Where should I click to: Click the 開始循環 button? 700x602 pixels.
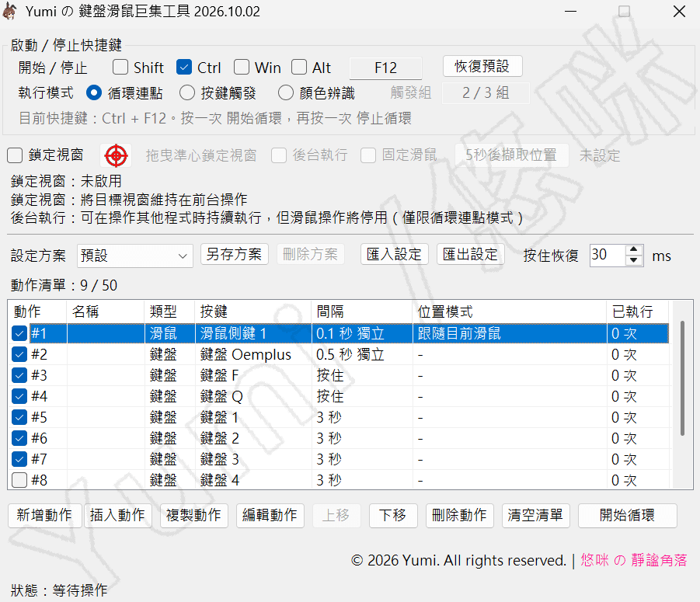click(x=627, y=516)
